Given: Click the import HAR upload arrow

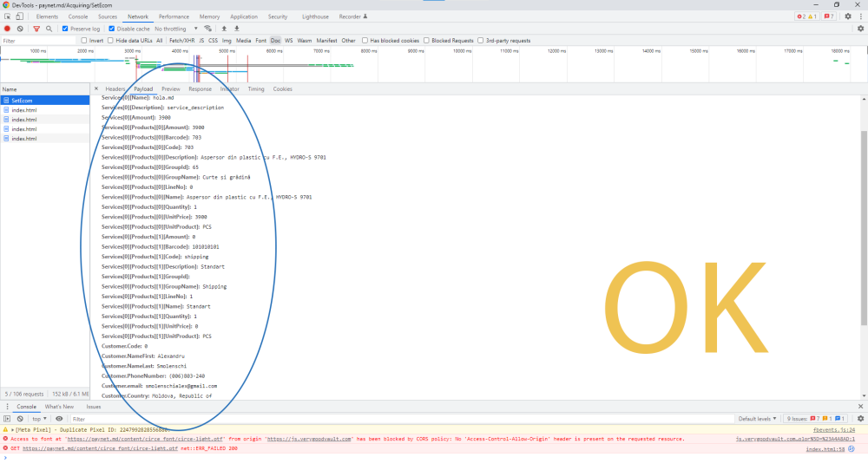Looking at the screenshot, I should (x=224, y=29).
